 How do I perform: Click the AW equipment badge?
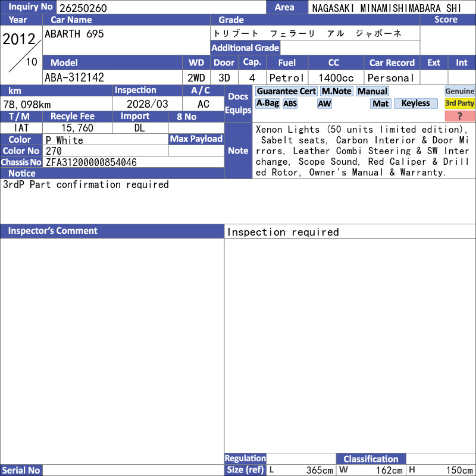pyautogui.click(x=324, y=104)
